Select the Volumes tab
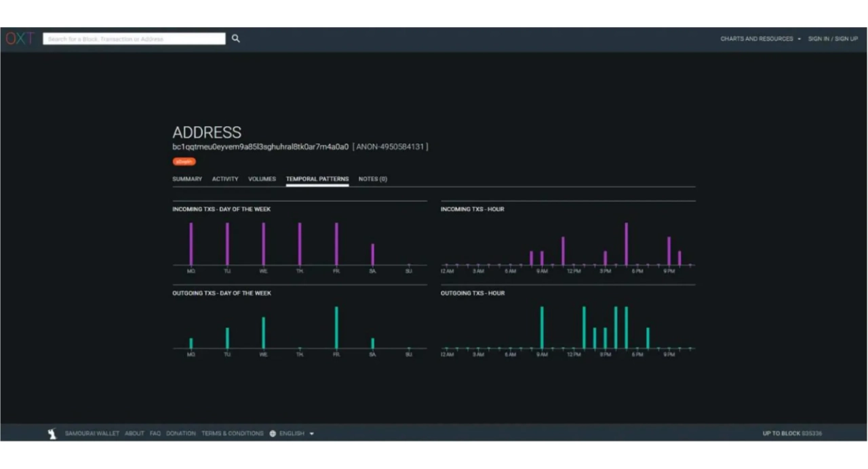Screen dimensions: 868x469 pyautogui.click(x=262, y=179)
